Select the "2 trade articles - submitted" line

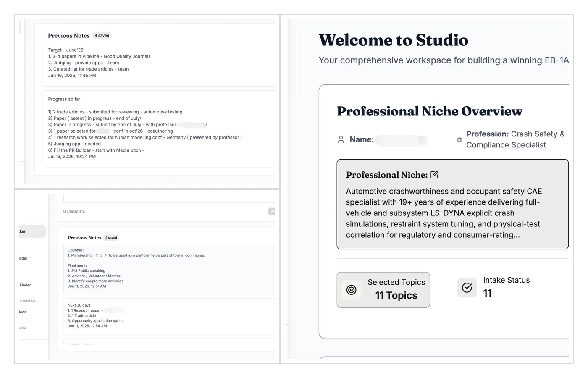(x=115, y=112)
